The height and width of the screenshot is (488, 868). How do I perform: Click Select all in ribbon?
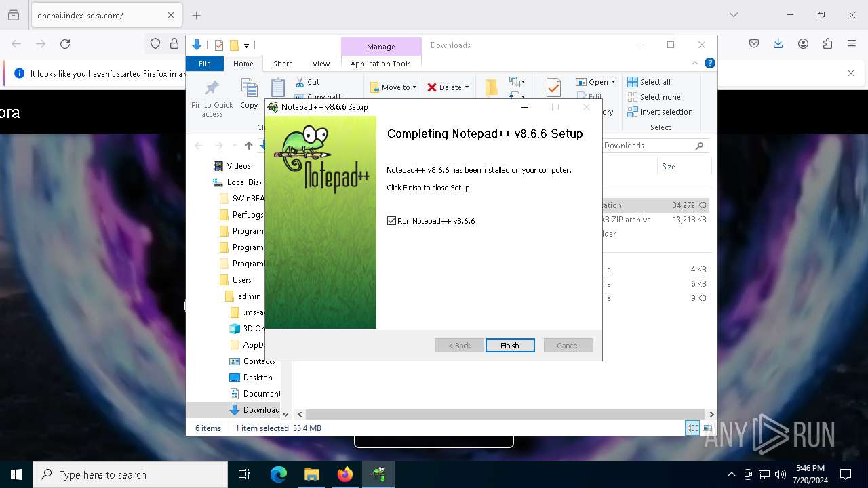(x=649, y=82)
